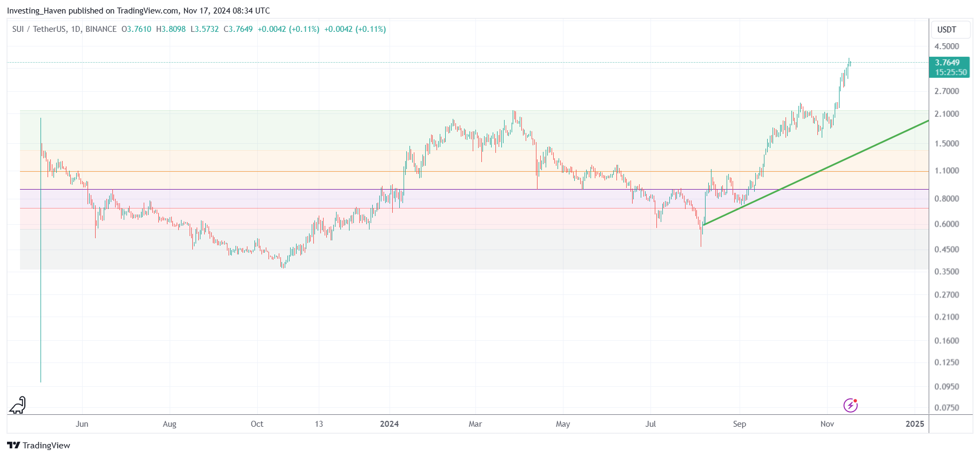The height and width of the screenshot is (457, 980).
Task: Click the purple lightning bolt event icon
Action: pyautogui.click(x=850, y=405)
